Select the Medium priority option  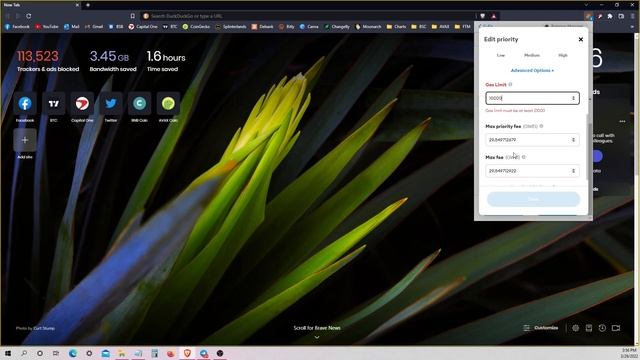[x=532, y=55]
